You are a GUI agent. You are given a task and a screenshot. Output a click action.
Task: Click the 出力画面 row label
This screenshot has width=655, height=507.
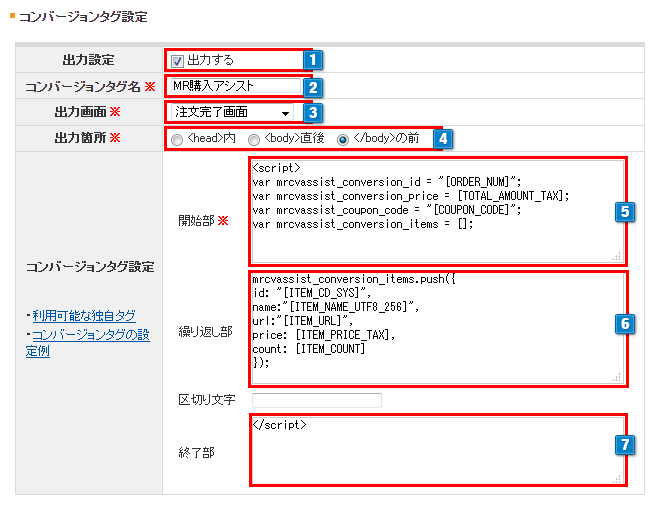80,112
